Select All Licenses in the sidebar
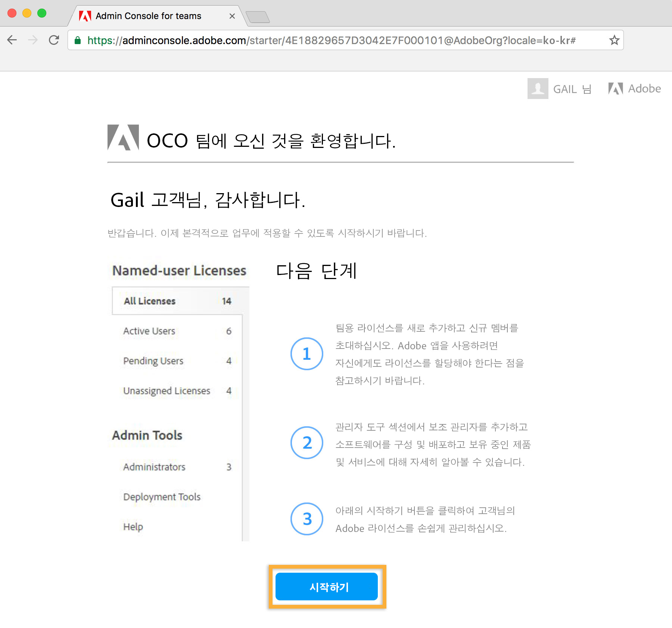Viewport: 672px width, 628px height. tap(178, 301)
